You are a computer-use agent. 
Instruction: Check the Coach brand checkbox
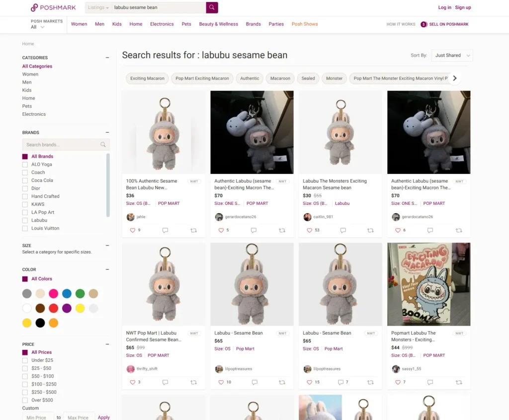point(25,172)
